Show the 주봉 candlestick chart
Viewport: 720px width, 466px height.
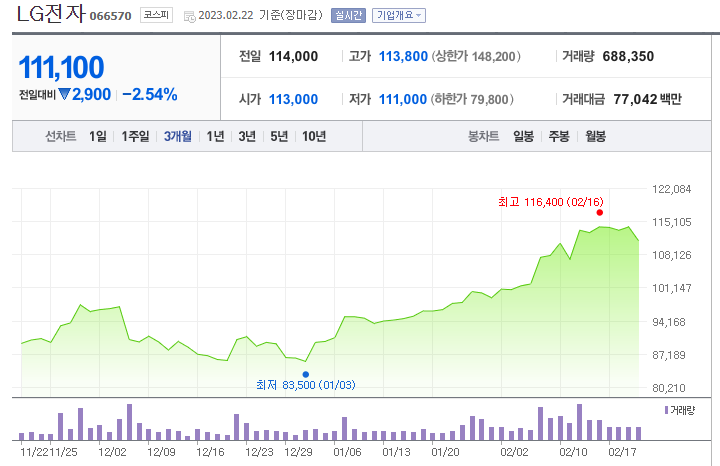click(x=559, y=136)
